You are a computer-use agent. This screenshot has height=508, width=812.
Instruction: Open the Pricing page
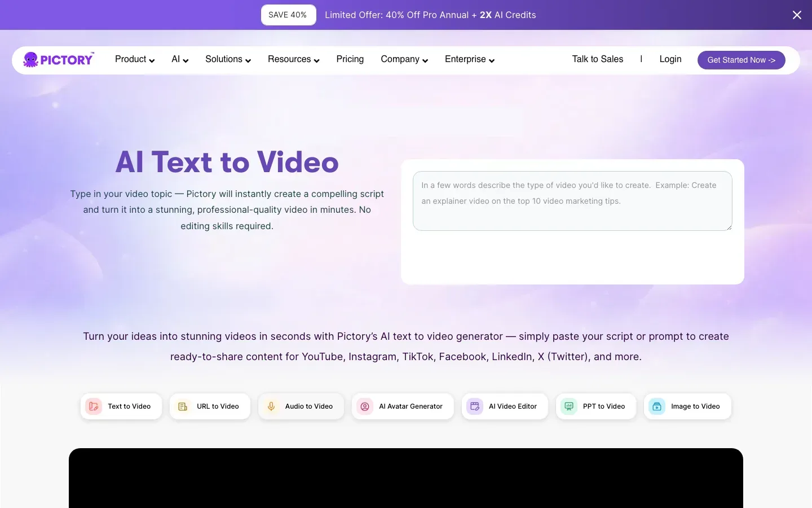coord(350,59)
